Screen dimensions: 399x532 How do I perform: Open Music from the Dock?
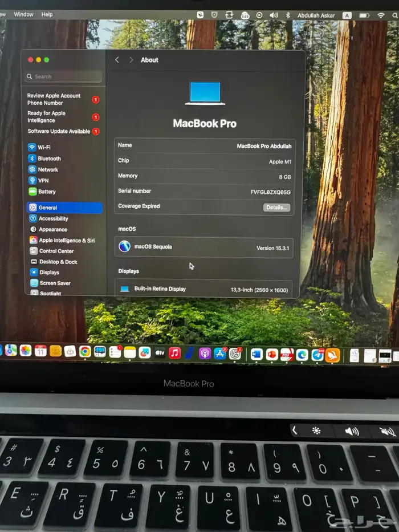pyautogui.click(x=175, y=353)
